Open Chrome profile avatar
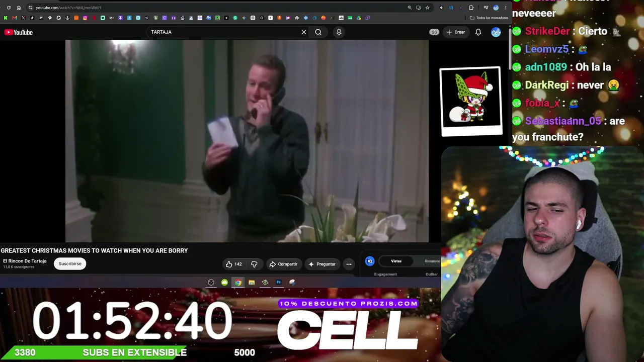 496,8
